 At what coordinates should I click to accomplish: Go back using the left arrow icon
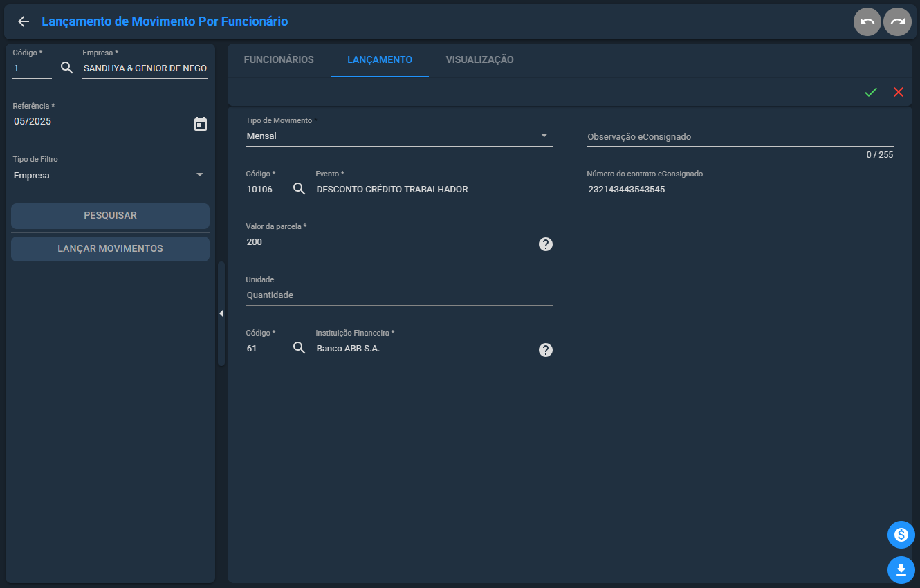pyautogui.click(x=24, y=21)
